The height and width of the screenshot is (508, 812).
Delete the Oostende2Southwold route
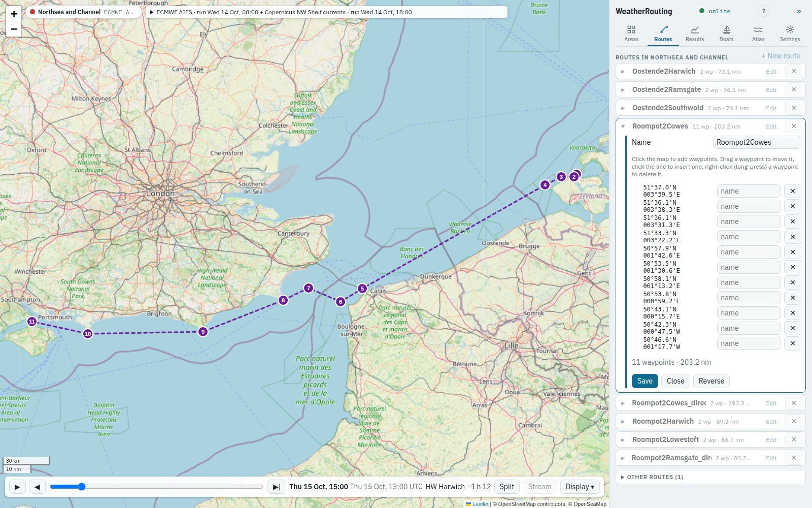794,108
